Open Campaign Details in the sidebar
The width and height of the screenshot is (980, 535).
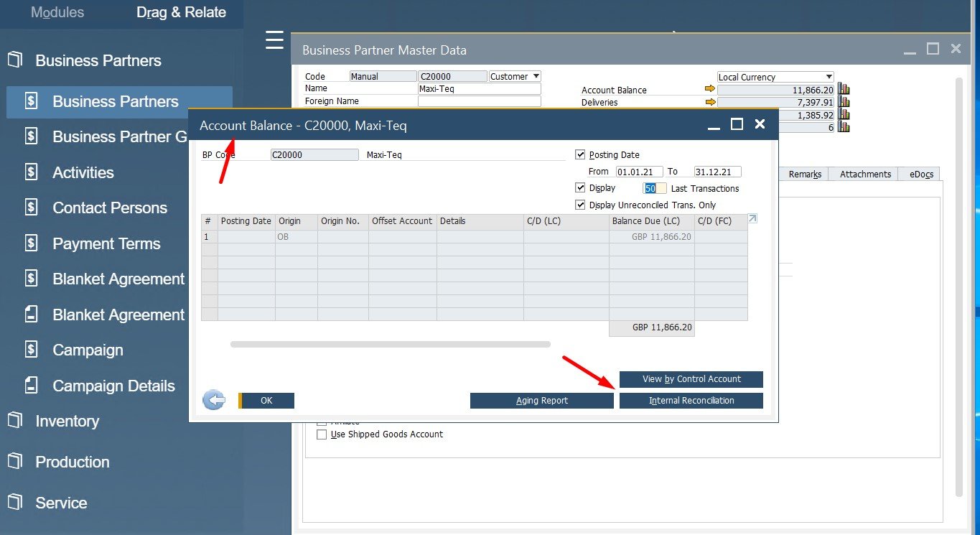pos(113,386)
